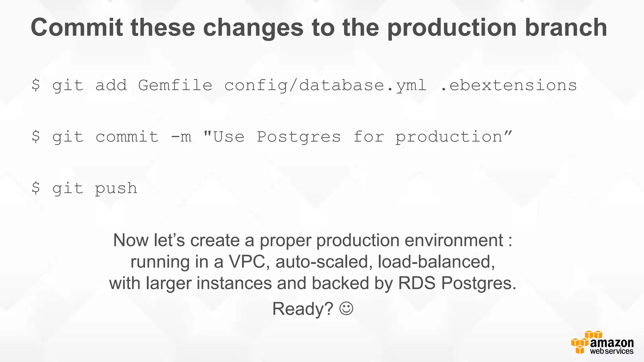Click the dollar prompt before git commit
This screenshot has width=644, height=362.
tap(36, 136)
